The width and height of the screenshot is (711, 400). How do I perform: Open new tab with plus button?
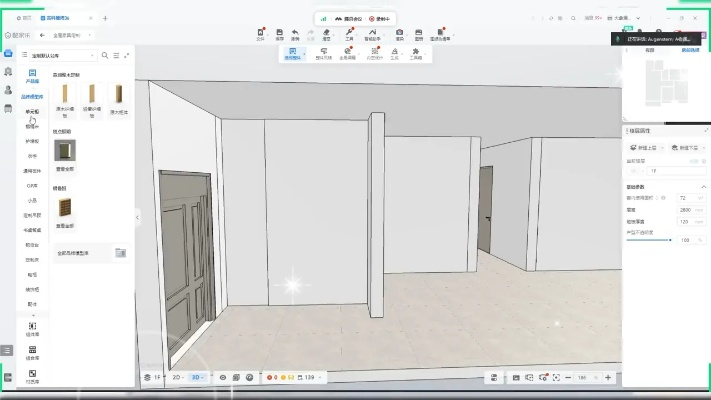point(105,18)
